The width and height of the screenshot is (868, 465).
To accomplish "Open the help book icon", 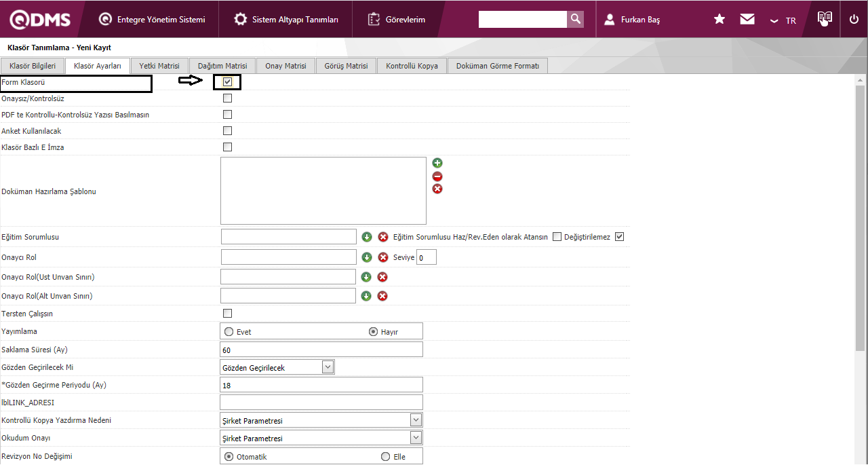I will (x=825, y=18).
